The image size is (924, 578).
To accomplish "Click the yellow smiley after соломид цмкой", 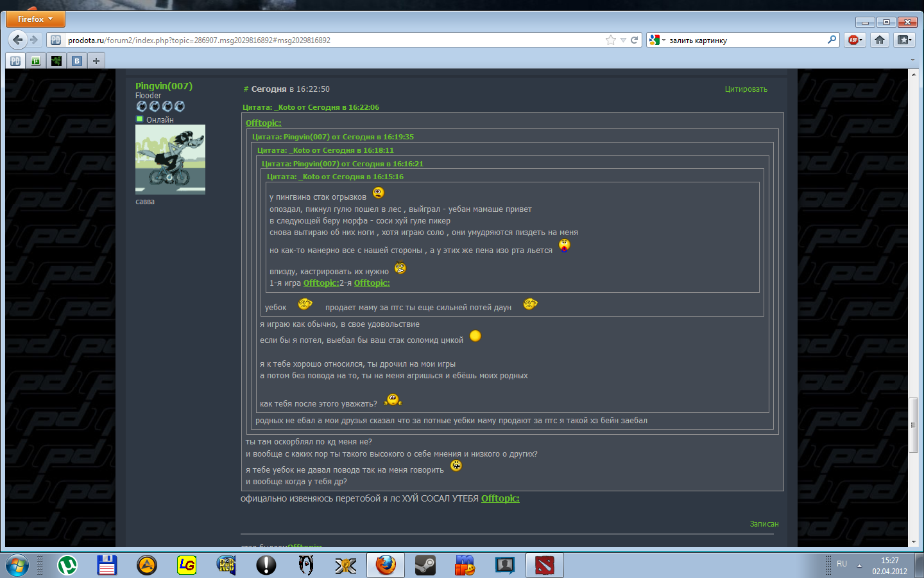I will [475, 336].
